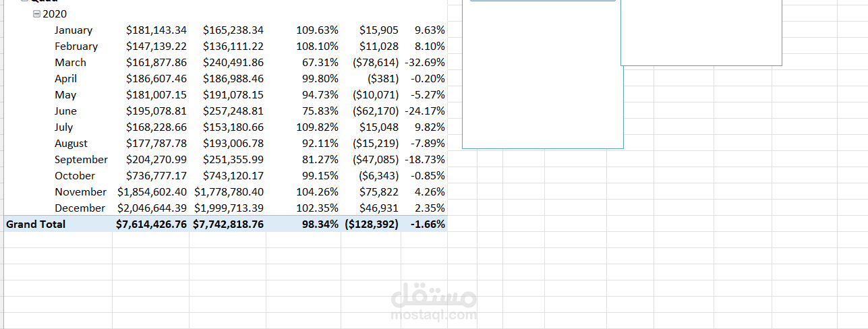Image resolution: width=868 pixels, height=329 pixels.
Task: Click the cell showing $240,491.86
Action: pyautogui.click(x=233, y=63)
